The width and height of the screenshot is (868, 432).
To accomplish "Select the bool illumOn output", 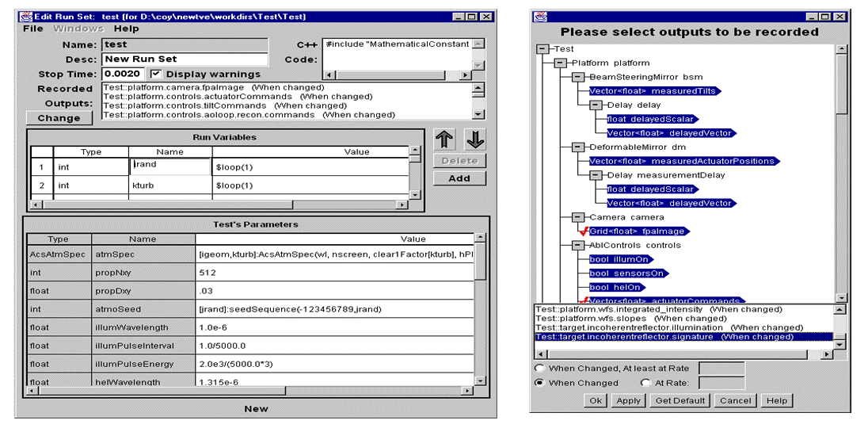I will coord(622,259).
